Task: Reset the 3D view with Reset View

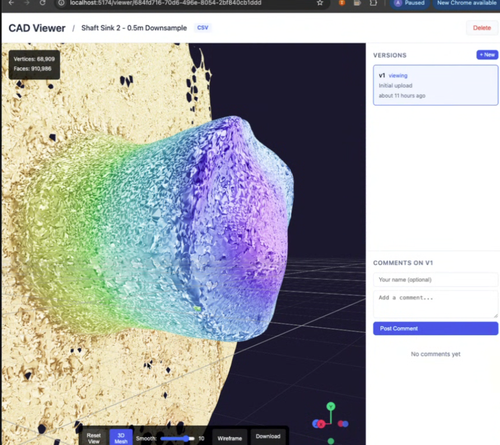Action: (x=94, y=438)
